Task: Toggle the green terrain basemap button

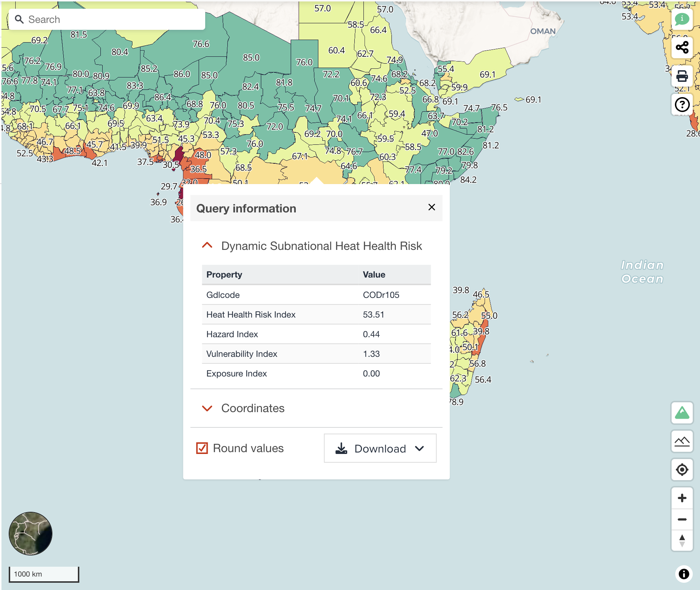Action: coord(683,413)
